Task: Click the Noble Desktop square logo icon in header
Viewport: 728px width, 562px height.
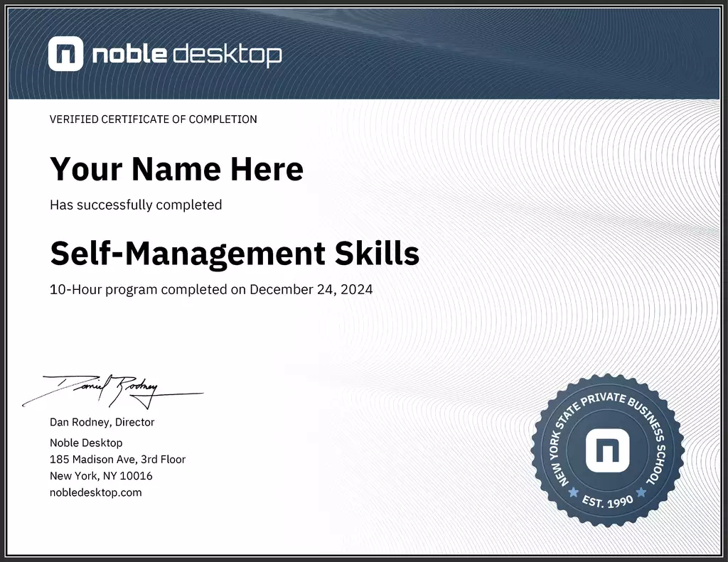Action: (65, 55)
